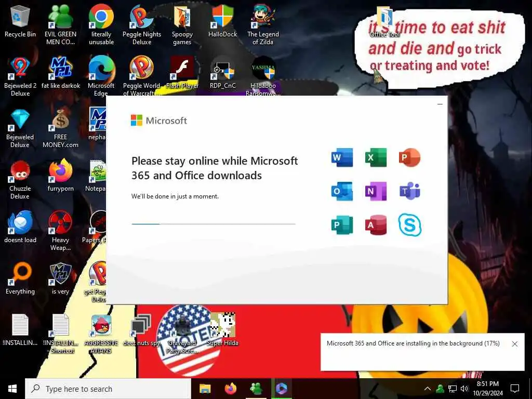Viewport: 532px width, 399px height.
Task: Click the PowerPoint icon in the installer
Action: 409,157
